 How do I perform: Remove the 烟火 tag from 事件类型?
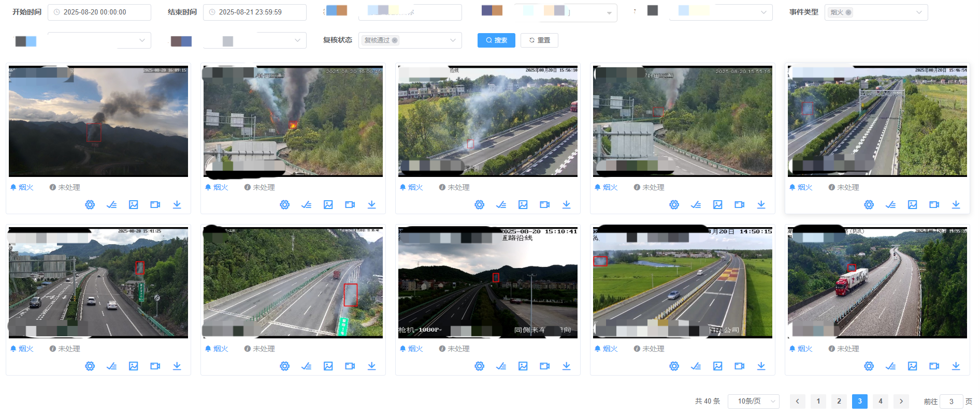pyautogui.click(x=848, y=12)
